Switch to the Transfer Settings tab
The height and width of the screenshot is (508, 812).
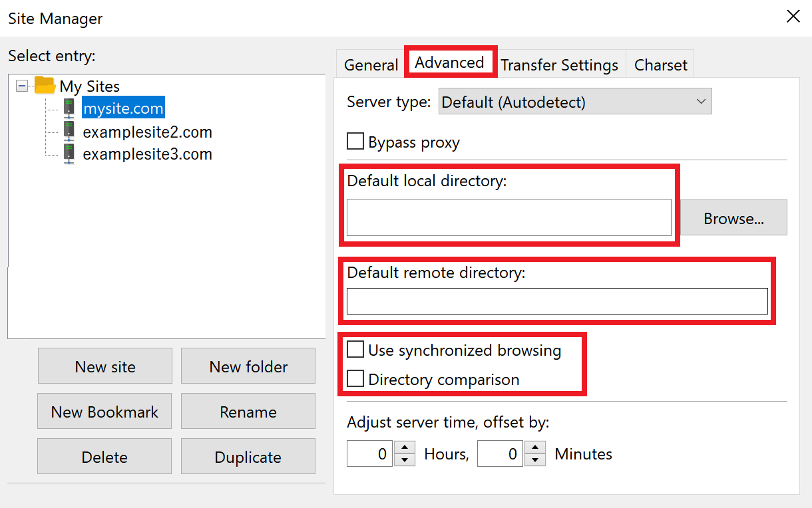click(559, 64)
